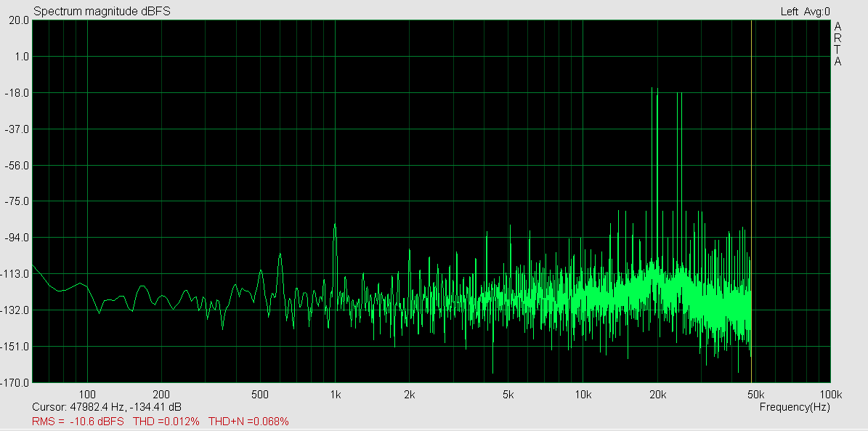Click the 'Frequency(Hz)' axis label
This screenshot has width=868, height=431.
[x=795, y=407]
